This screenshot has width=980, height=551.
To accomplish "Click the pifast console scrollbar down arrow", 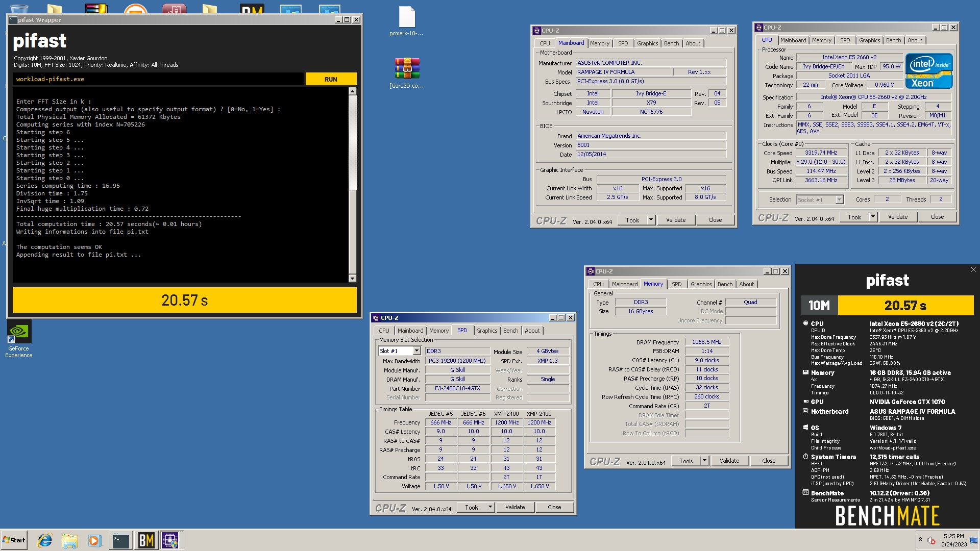I will pos(352,278).
